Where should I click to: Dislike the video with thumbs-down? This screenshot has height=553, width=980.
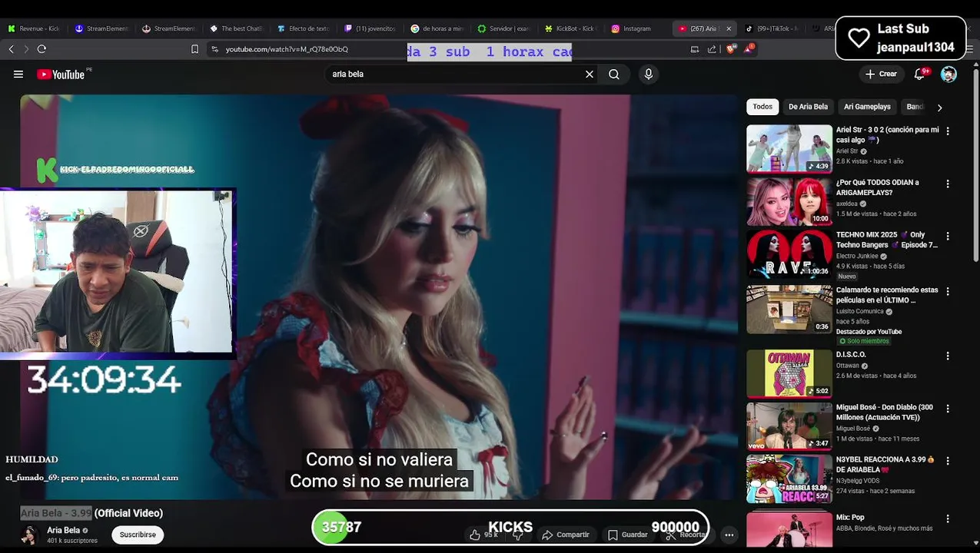519,535
